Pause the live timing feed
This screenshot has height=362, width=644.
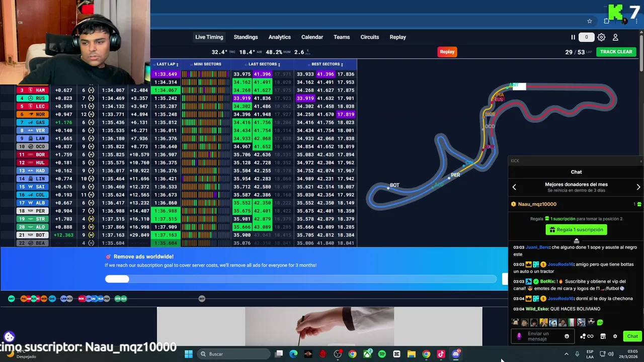(573, 37)
